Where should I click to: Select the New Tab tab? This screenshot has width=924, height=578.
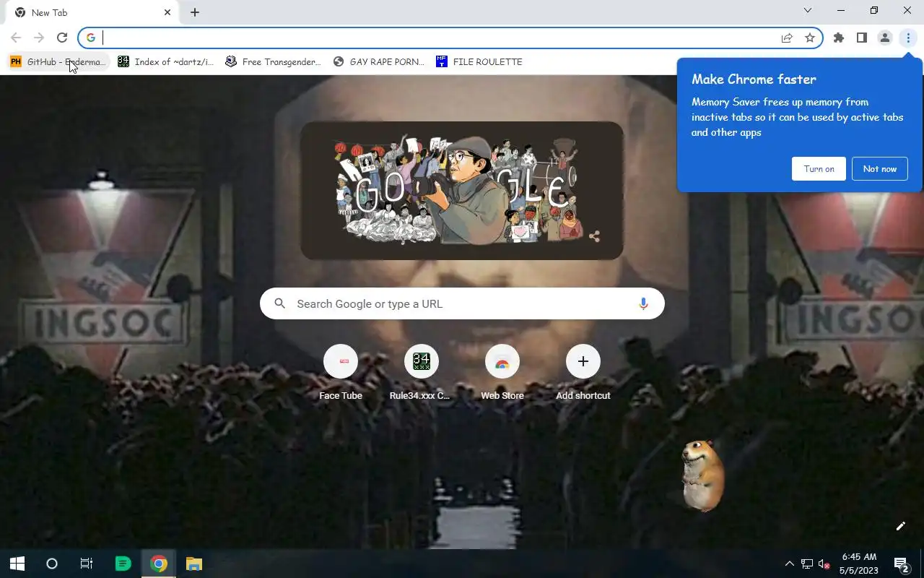pos(92,12)
